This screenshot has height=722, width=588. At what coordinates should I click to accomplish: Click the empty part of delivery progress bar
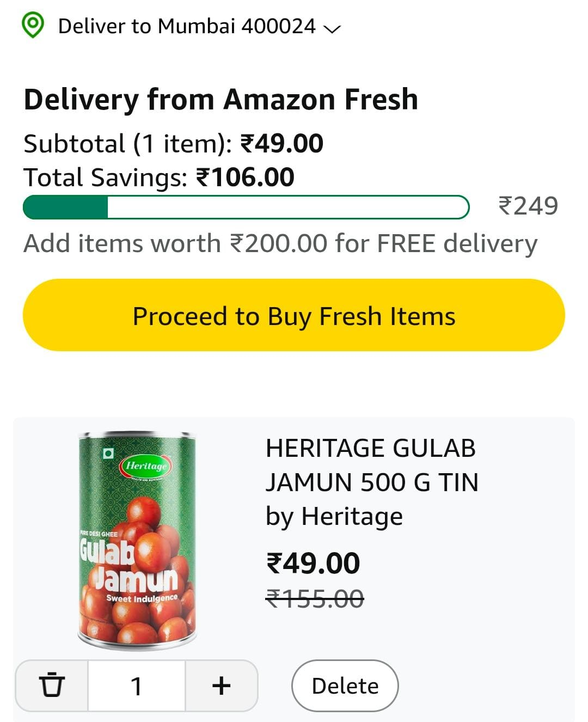point(287,207)
